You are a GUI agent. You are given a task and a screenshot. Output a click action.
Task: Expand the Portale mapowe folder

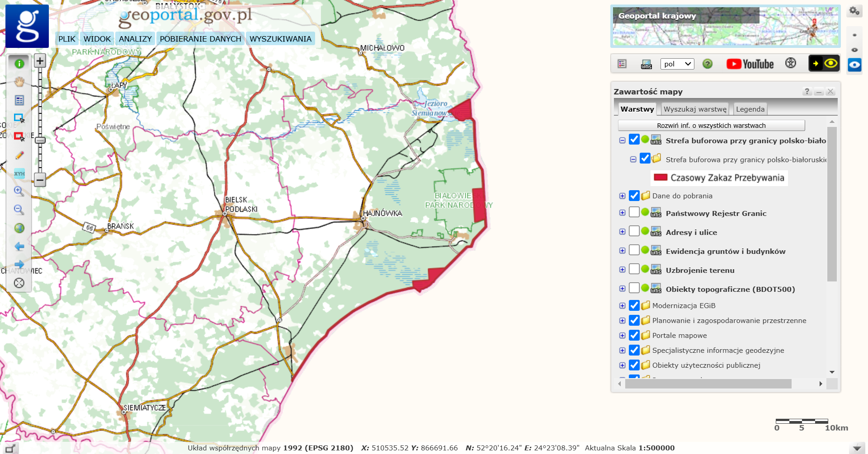coord(623,336)
